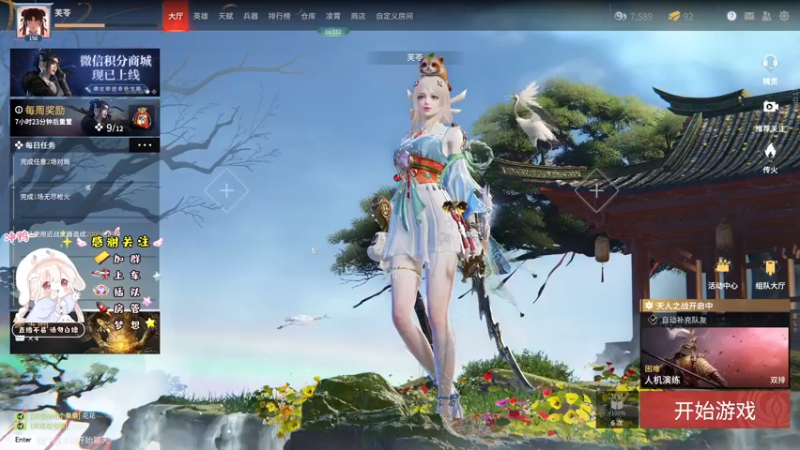Open the 每周奖励 weekly rewards panel
The height and width of the screenshot is (450, 800).
85,117
